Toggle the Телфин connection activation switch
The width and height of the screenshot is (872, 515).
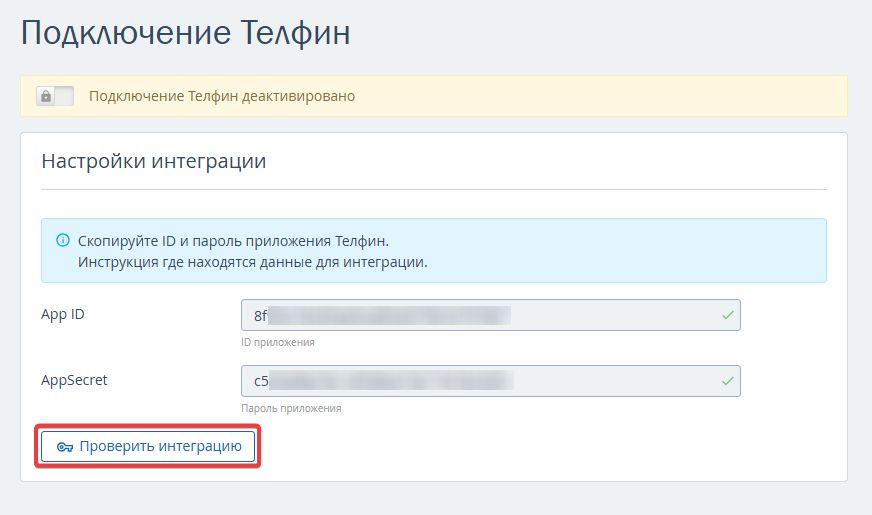point(55,96)
